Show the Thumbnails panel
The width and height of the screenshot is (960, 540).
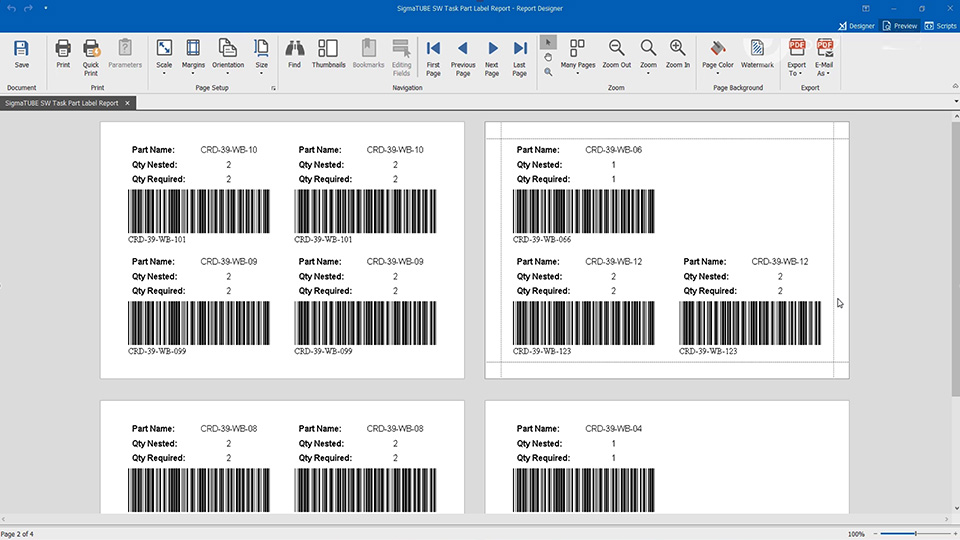click(328, 54)
